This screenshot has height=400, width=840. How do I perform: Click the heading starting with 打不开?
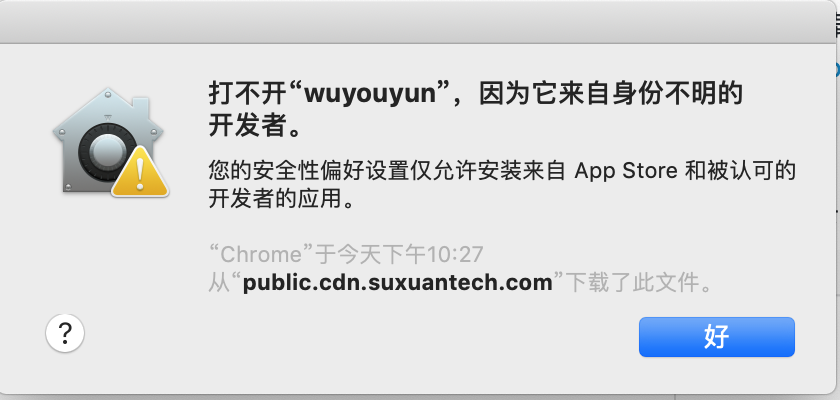476,111
